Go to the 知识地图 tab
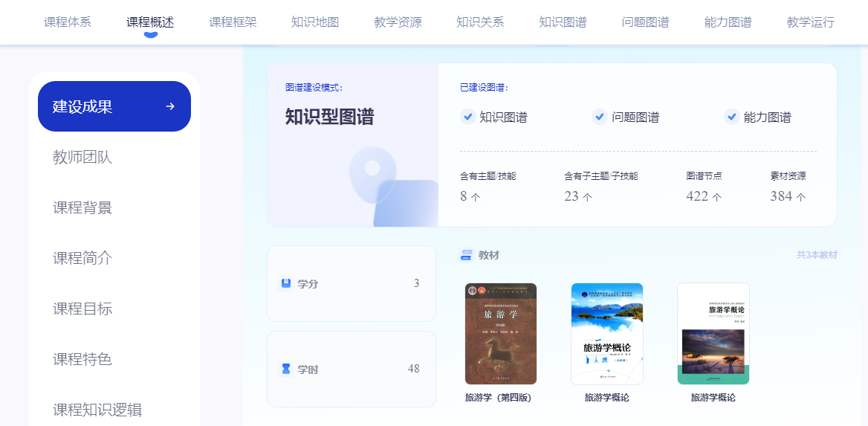This screenshot has height=426, width=868. click(315, 22)
